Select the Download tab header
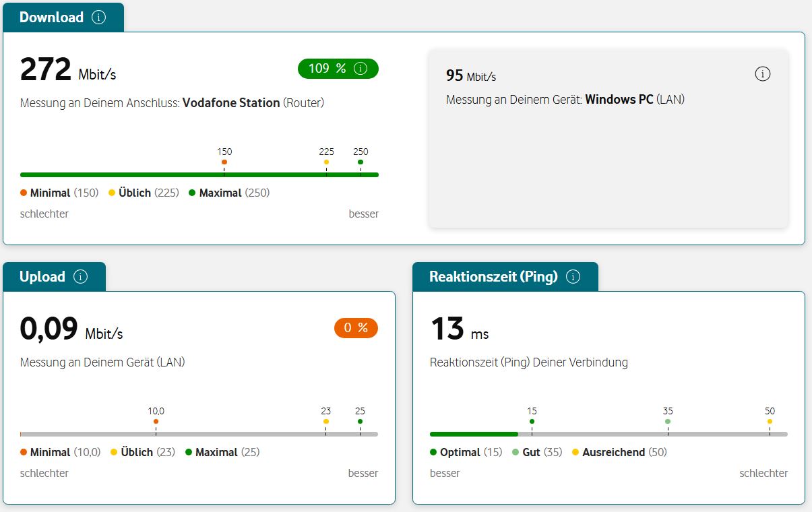The width and height of the screenshot is (812, 512). click(63, 18)
